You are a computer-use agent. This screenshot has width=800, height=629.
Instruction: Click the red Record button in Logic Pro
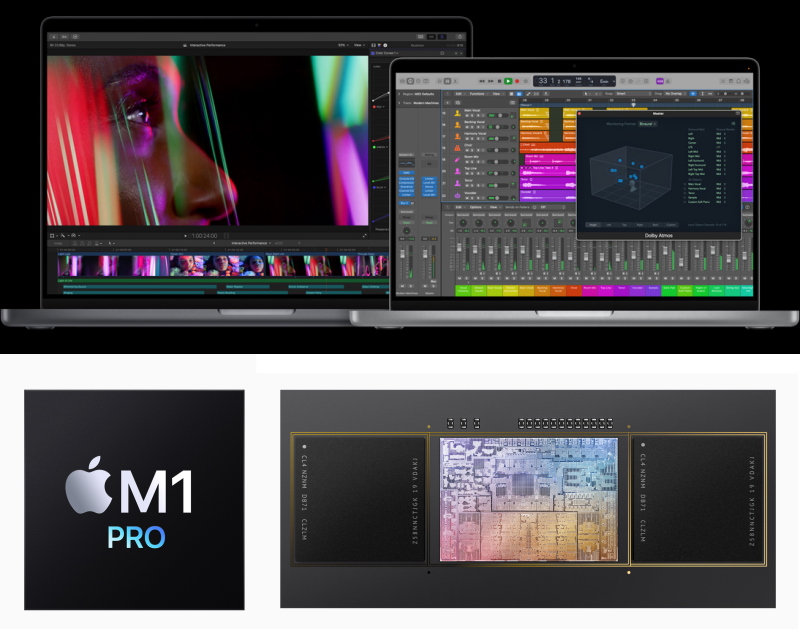pos(517,81)
